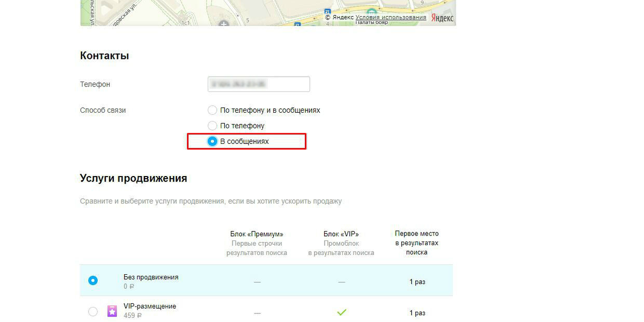Viewport: 644px width, 322px height.
Task: Click the 'Палаты бояр' map label
Action: [x=373, y=23]
